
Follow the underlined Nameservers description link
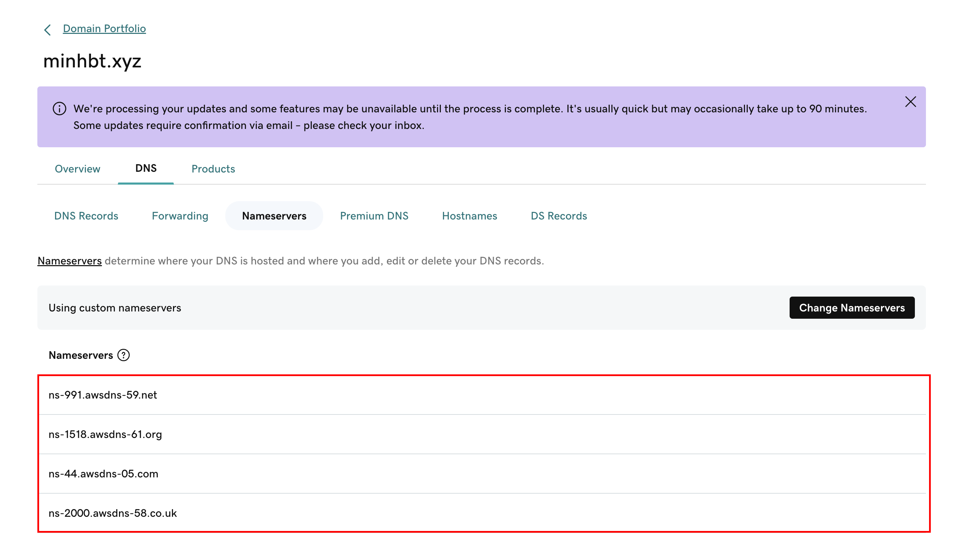pyautogui.click(x=70, y=261)
